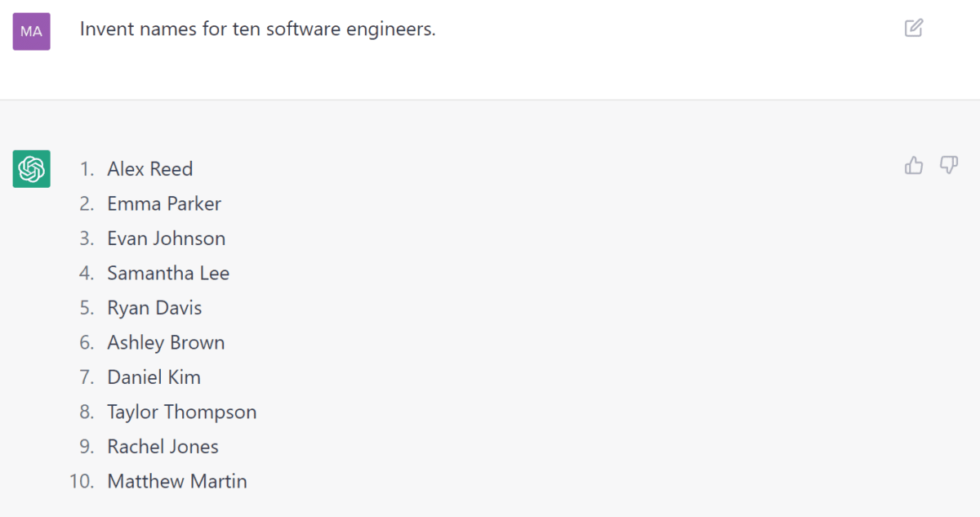The image size is (980, 517).
Task: Select the Emma Parker list entry
Action: pyautogui.click(x=164, y=203)
